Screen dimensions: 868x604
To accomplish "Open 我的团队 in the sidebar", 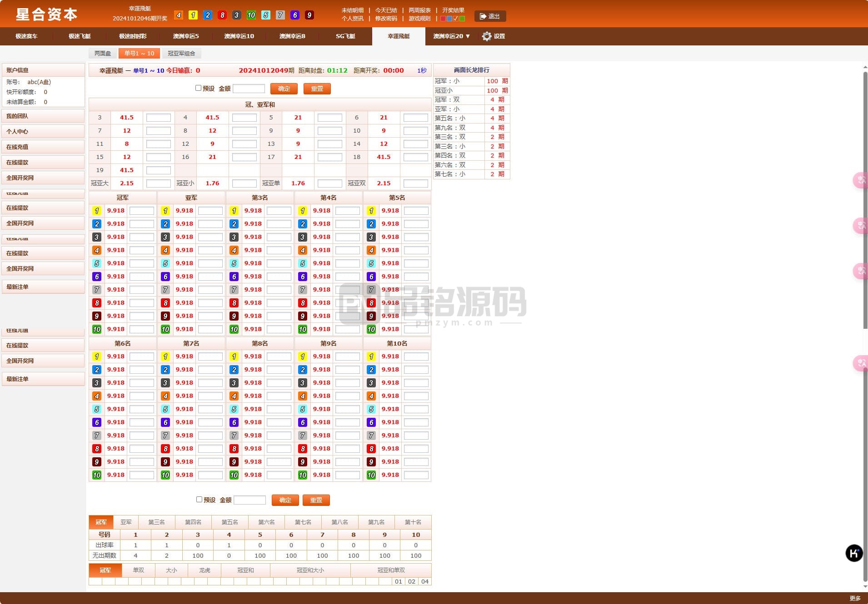I will [x=43, y=116].
